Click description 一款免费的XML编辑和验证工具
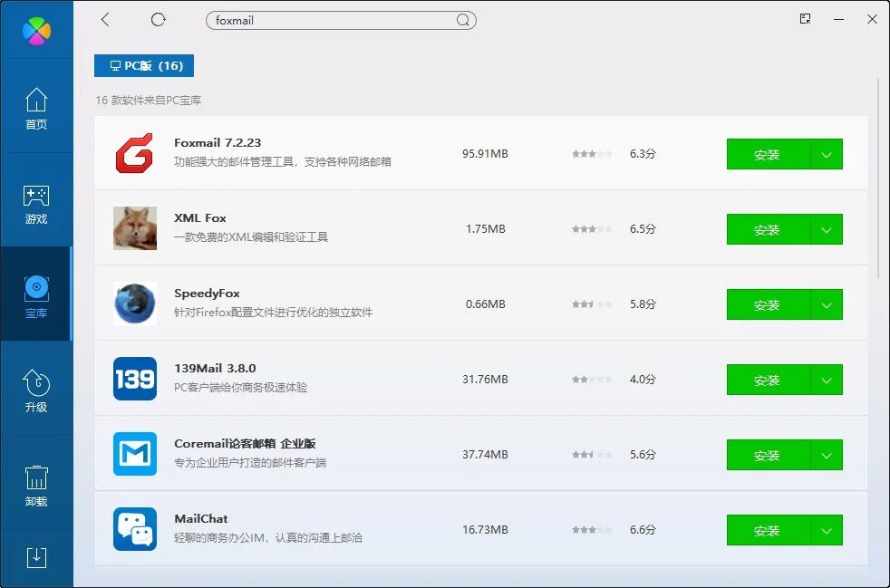Viewport: 890px width, 588px height. click(x=251, y=236)
